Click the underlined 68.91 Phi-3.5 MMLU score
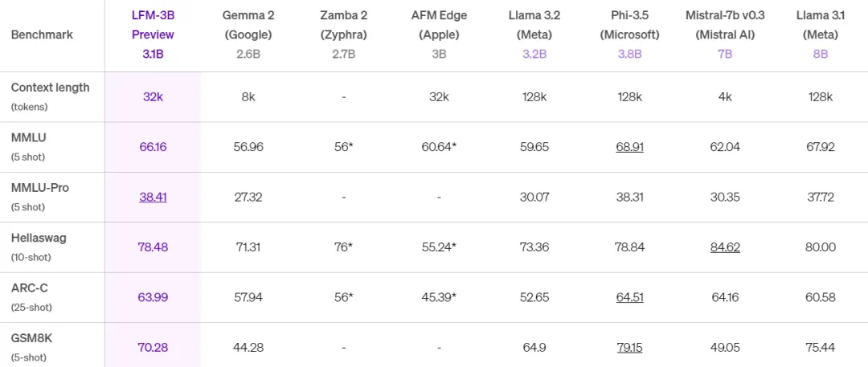This screenshot has width=868, height=367. point(629,147)
